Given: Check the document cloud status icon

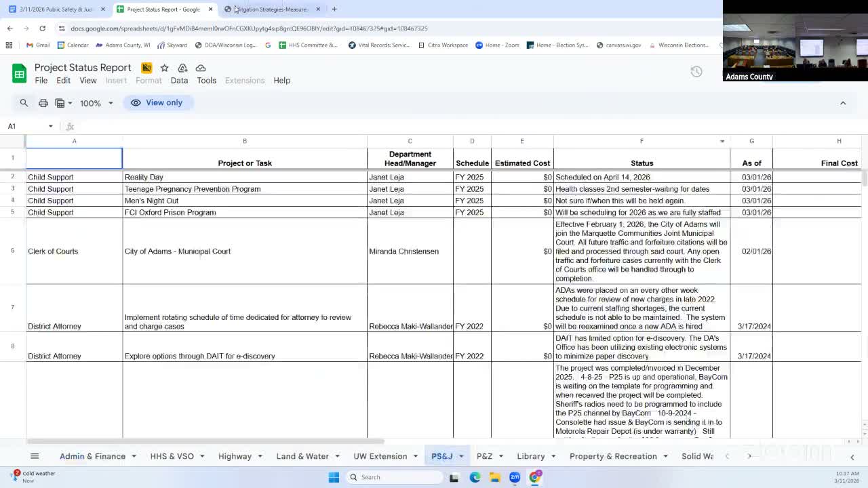Looking at the screenshot, I should [201, 68].
